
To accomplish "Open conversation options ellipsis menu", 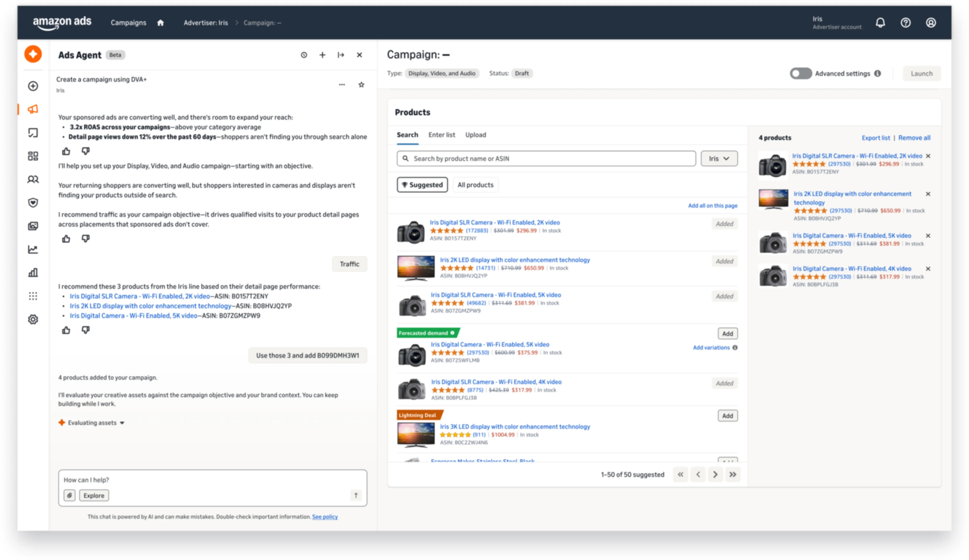I will 342,85.
